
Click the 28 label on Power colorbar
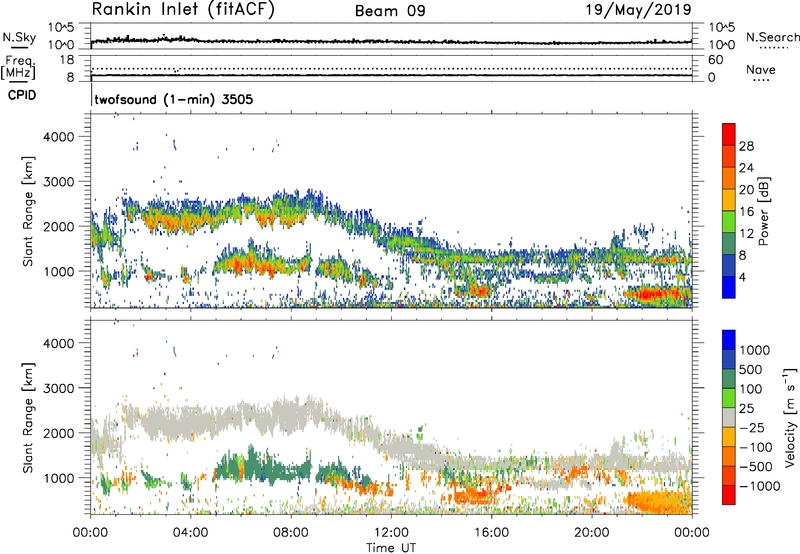[746, 146]
